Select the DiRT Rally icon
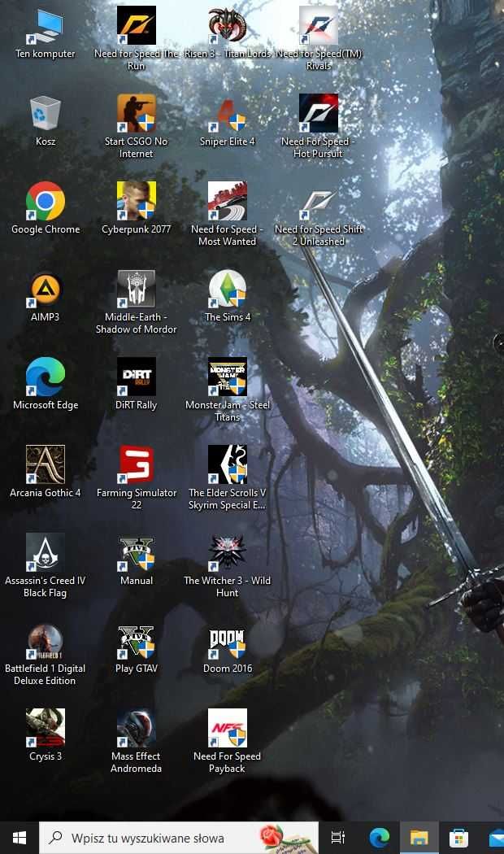The image size is (504, 854). (x=136, y=377)
